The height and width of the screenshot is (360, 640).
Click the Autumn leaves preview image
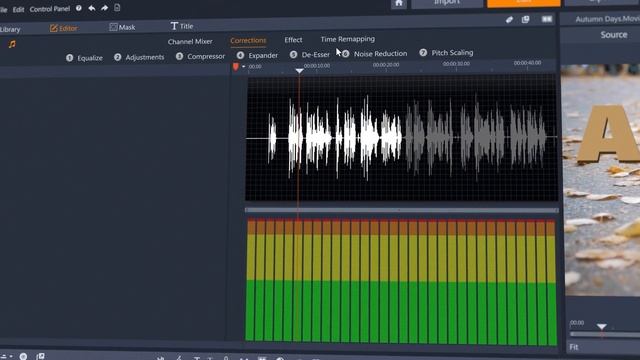point(601,180)
